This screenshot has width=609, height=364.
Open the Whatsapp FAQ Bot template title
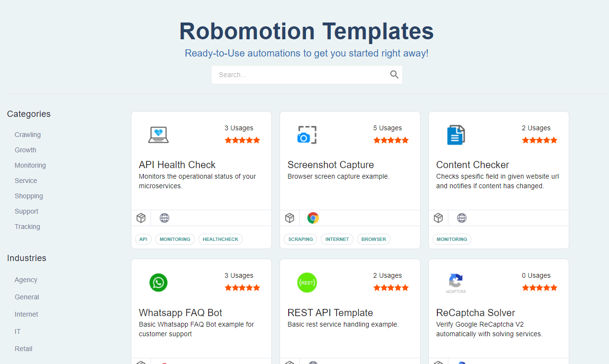(x=181, y=313)
